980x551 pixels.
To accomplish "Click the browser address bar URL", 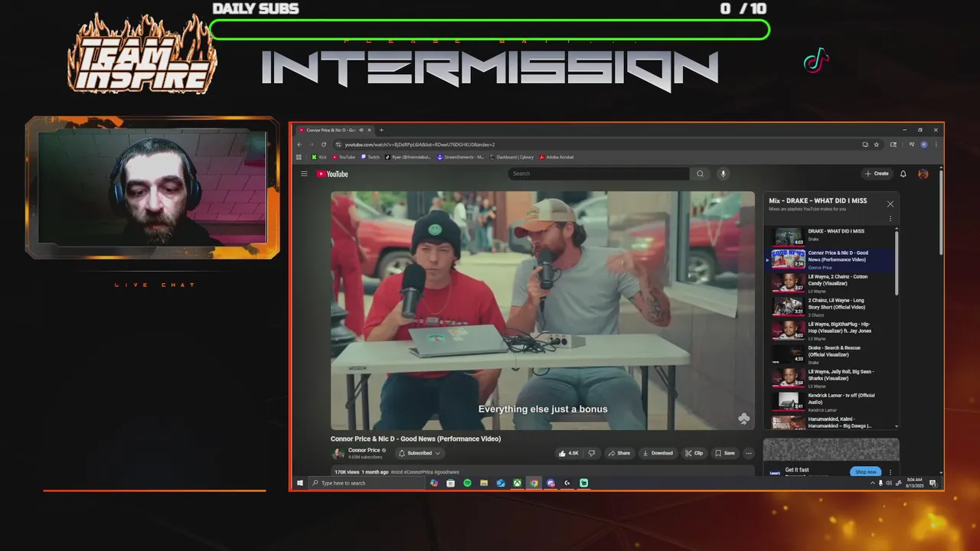I will (420, 145).
